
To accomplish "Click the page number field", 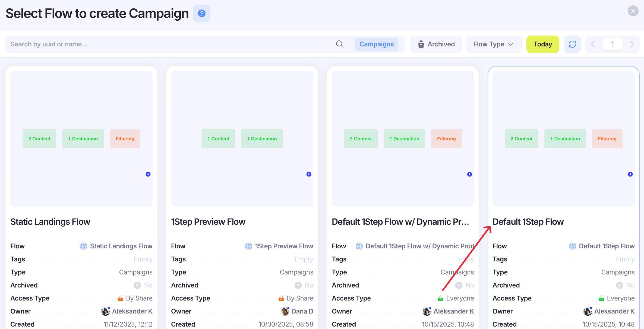I will coord(612,44).
